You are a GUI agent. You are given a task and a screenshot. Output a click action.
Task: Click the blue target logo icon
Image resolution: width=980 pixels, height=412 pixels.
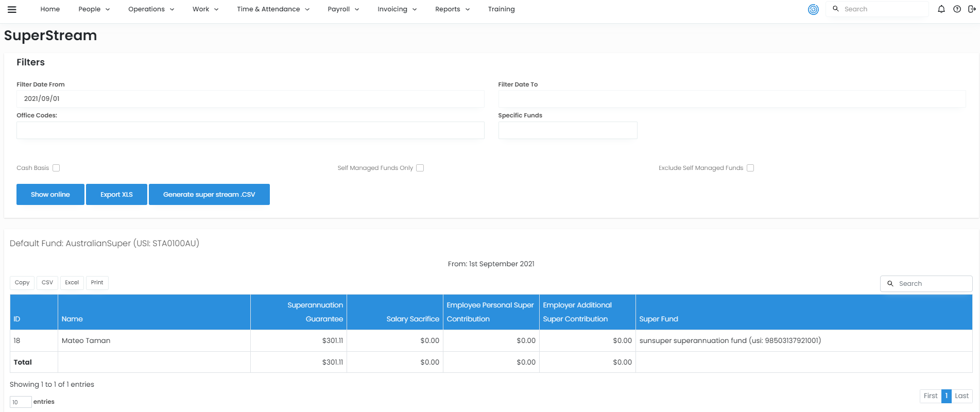813,9
